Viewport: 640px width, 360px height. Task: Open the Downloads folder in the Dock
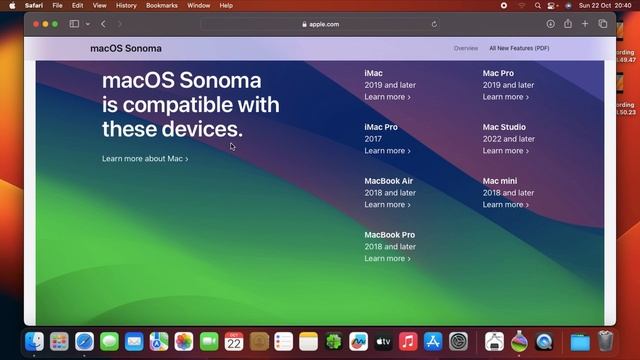click(x=580, y=342)
